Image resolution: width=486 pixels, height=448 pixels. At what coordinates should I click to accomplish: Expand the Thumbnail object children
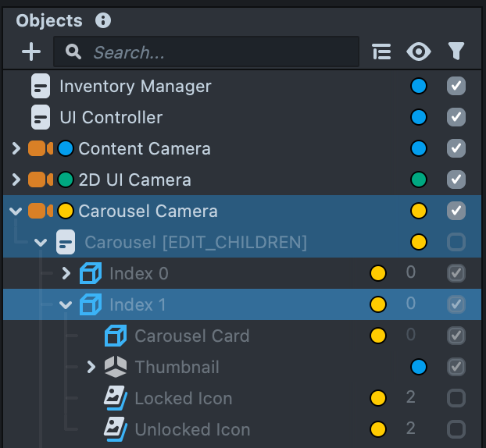[x=91, y=367]
